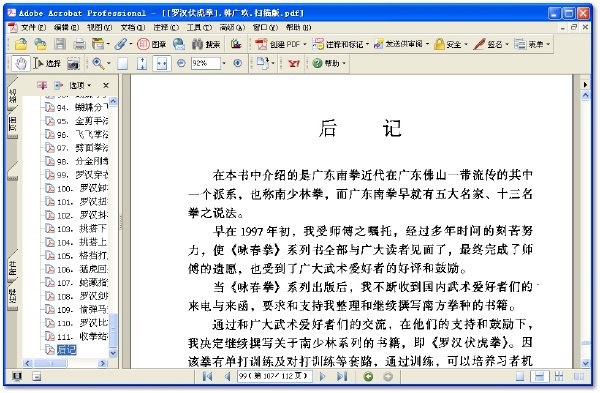Switch to facing pages layout
The height and width of the screenshot is (393, 600).
579,377
